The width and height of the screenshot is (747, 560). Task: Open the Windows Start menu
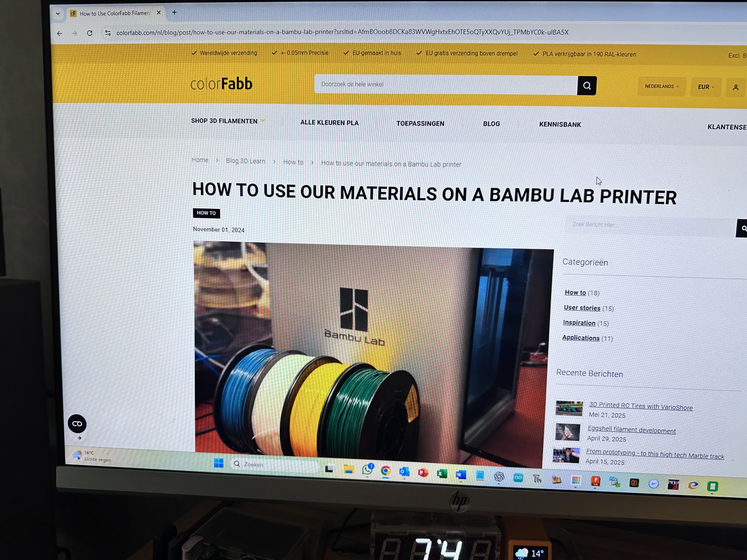(x=219, y=463)
